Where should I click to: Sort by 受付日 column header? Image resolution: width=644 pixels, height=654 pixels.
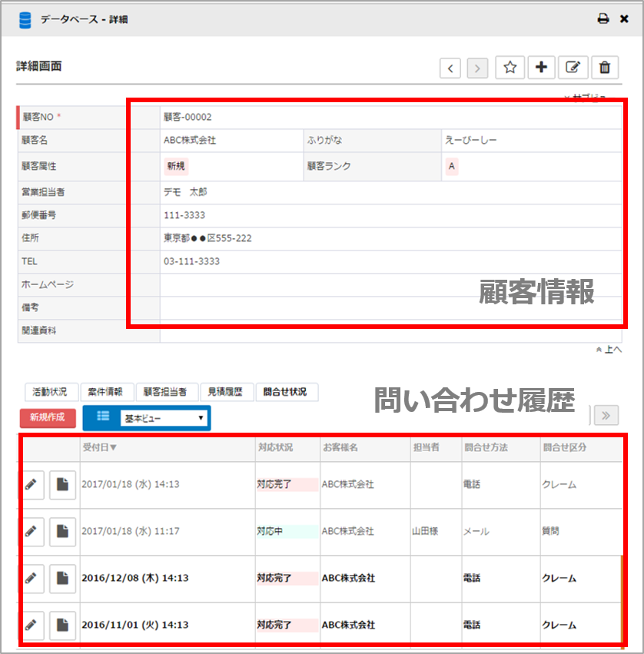100,447
